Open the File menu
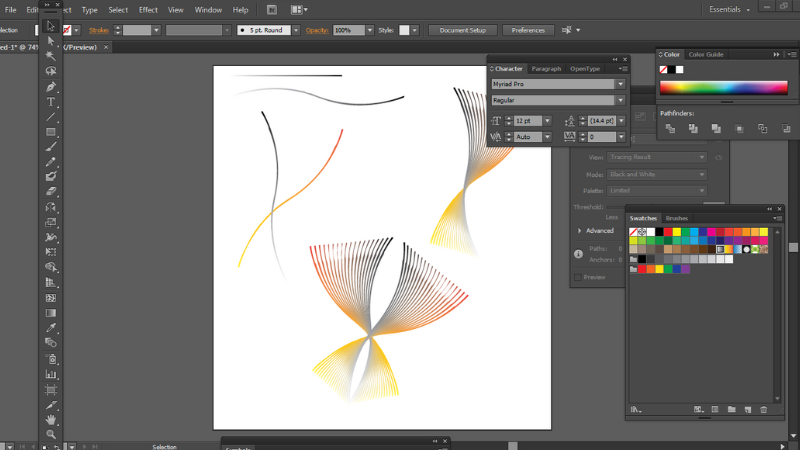The height and width of the screenshot is (450, 800). 10,10
